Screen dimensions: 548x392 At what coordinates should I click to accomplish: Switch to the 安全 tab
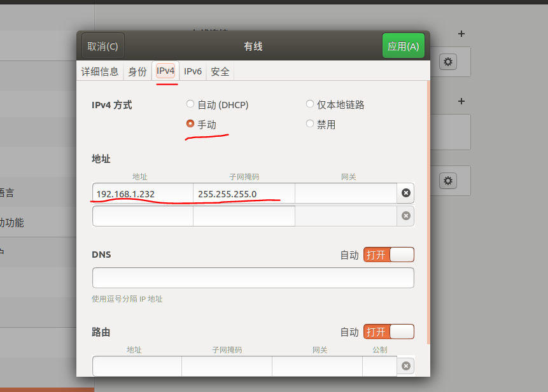220,71
